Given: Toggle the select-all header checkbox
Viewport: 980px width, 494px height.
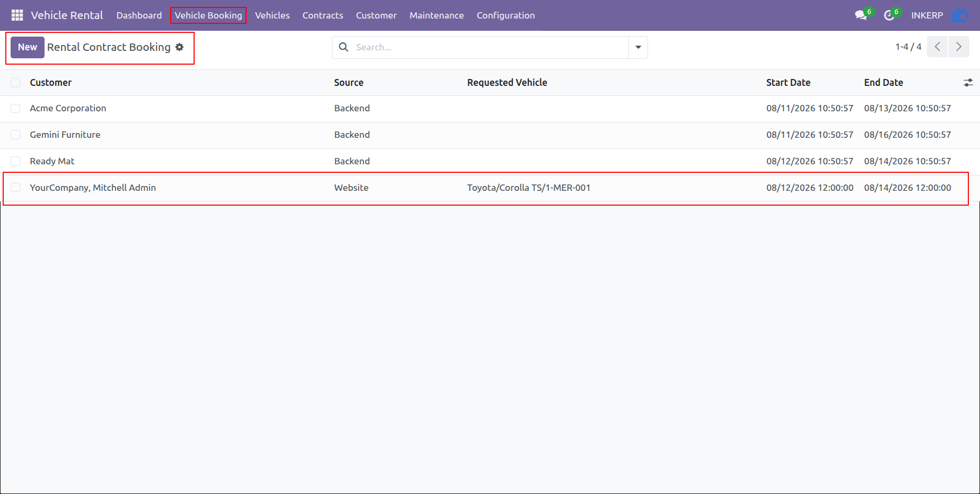Looking at the screenshot, I should (x=15, y=83).
